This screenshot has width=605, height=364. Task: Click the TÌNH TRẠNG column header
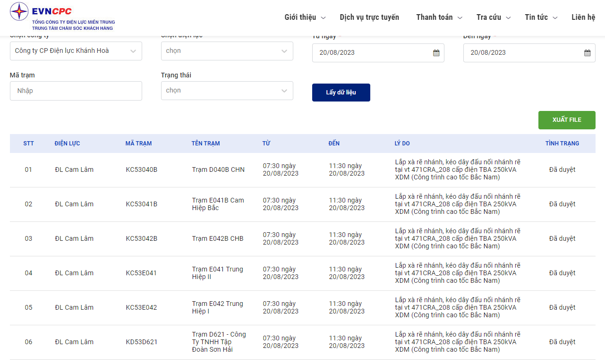coord(562,144)
